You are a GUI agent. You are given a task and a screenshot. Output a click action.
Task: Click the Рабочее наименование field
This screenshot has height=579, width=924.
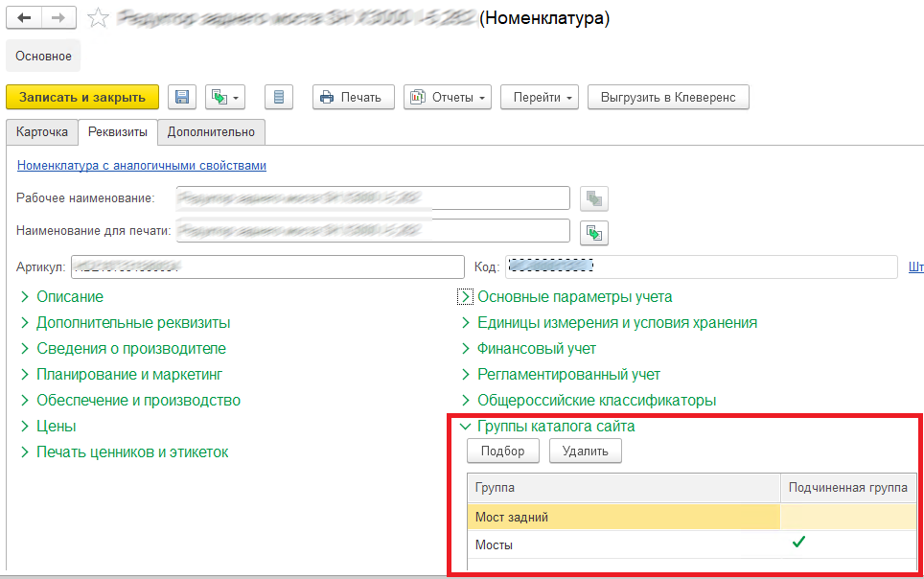click(x=373, y=198)
